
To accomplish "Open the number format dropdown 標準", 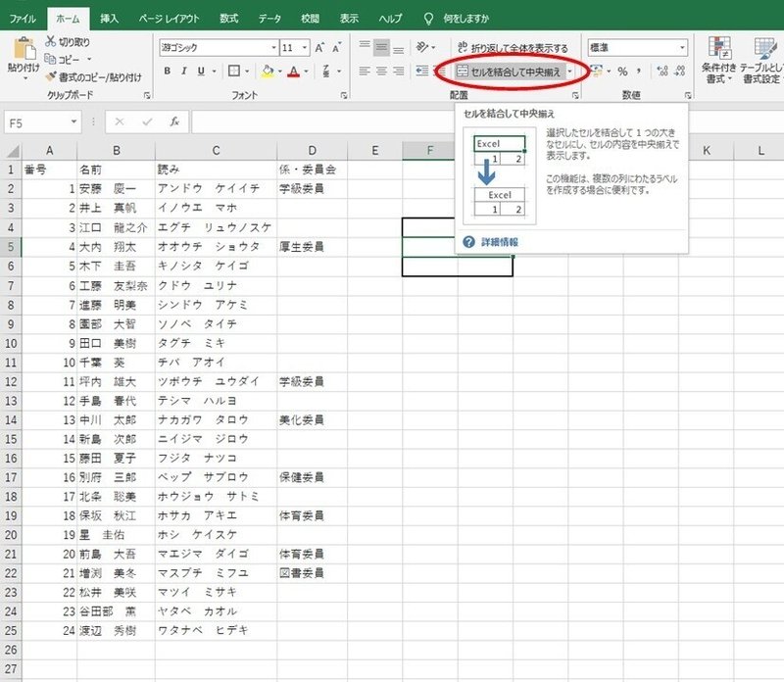I will pos(682,47).
